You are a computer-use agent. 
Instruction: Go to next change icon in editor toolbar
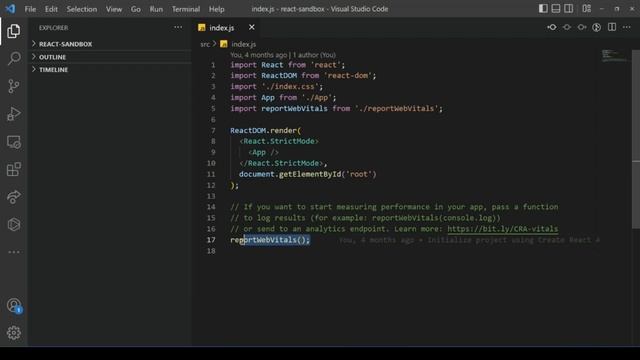tap(582, 27)
